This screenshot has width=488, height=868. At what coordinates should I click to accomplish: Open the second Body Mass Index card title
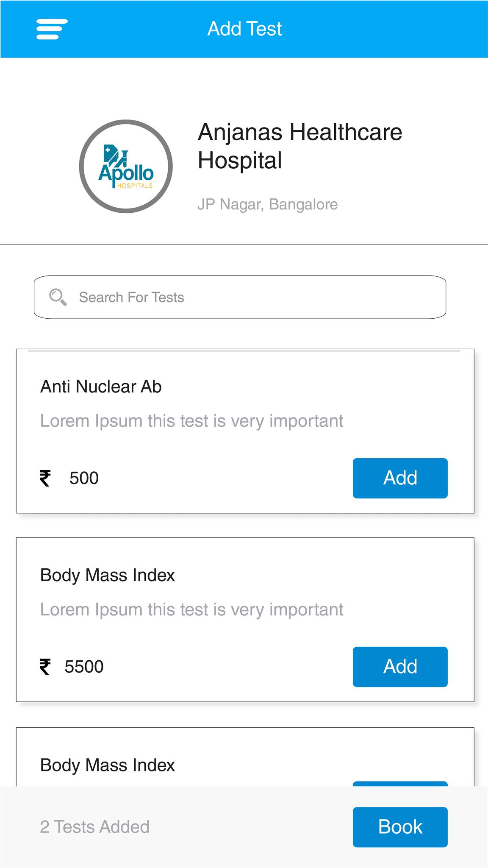click(x=107, y=575)
